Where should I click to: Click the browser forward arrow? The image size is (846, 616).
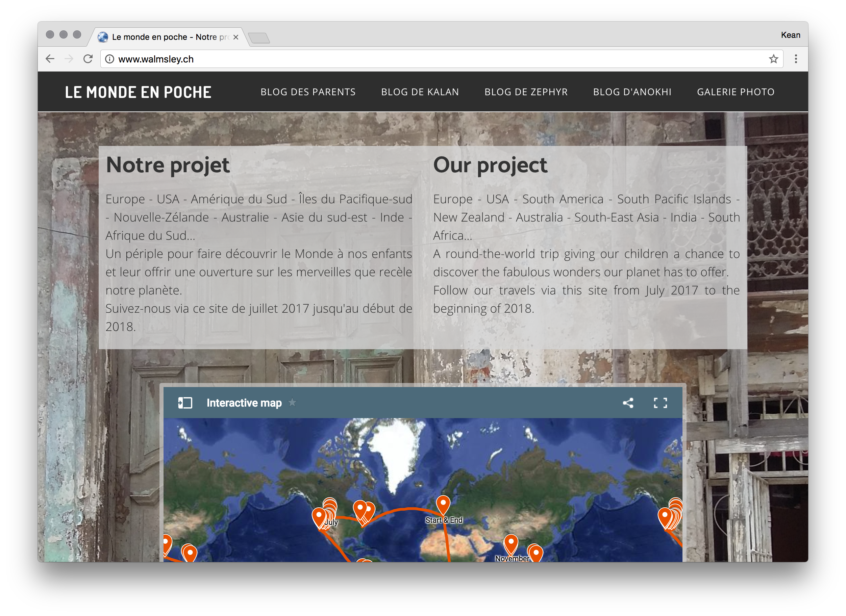(69, 59)
